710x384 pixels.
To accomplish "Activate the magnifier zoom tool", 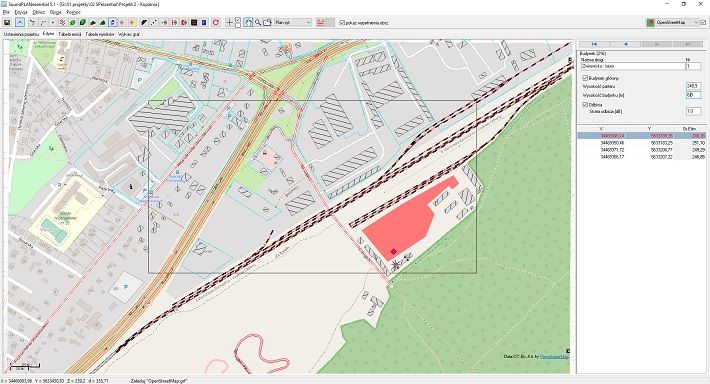I will click(x=258, y=22).
